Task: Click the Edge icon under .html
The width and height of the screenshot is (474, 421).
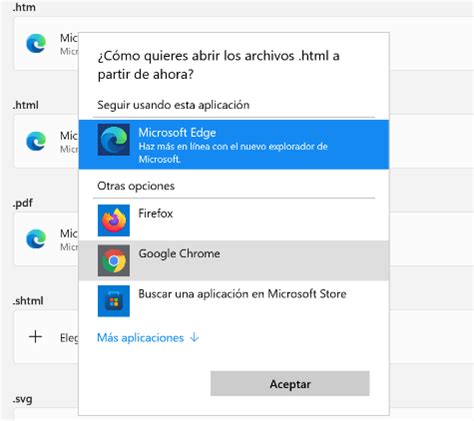Action: click(x=36, y=141)
